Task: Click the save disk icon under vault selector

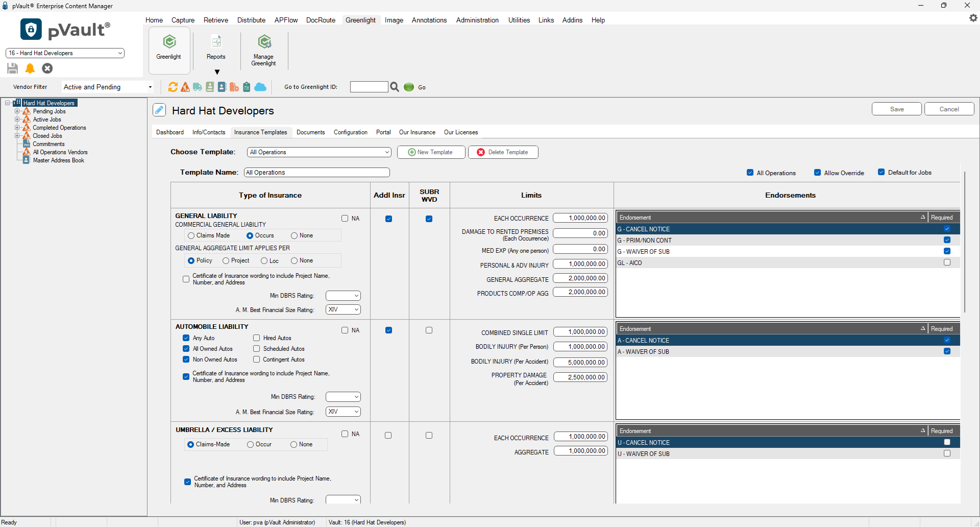Action: pyautogui.click(x=13, y=68)
